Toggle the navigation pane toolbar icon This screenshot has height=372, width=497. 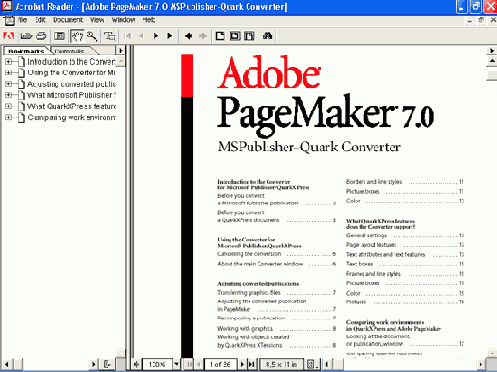point(59,36)
